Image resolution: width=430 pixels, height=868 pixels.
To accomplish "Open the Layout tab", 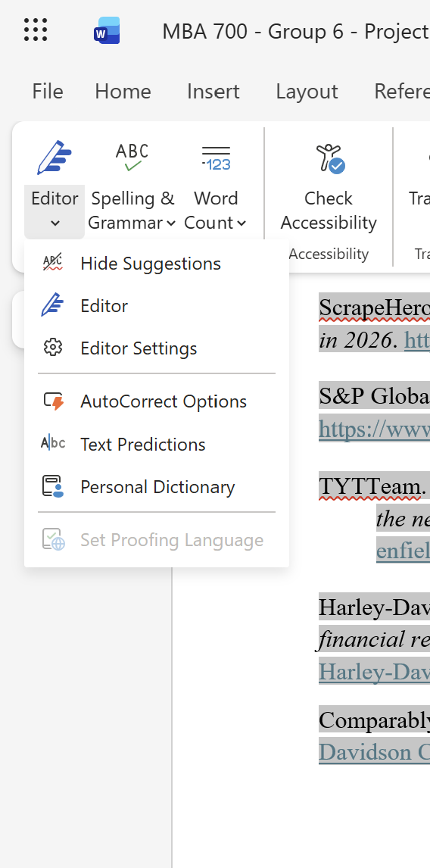I will (x=307, y=92).
